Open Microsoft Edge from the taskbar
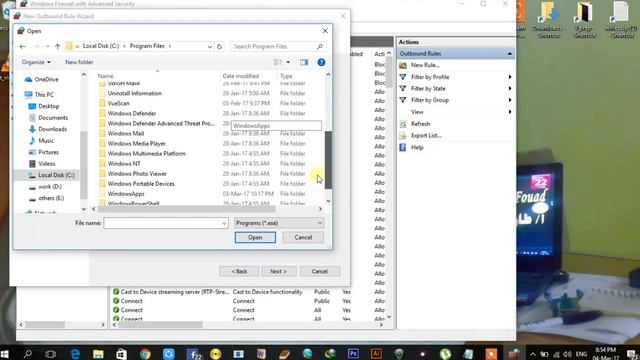640x360 pixels. pyautogui.click(x=75, y=353)
